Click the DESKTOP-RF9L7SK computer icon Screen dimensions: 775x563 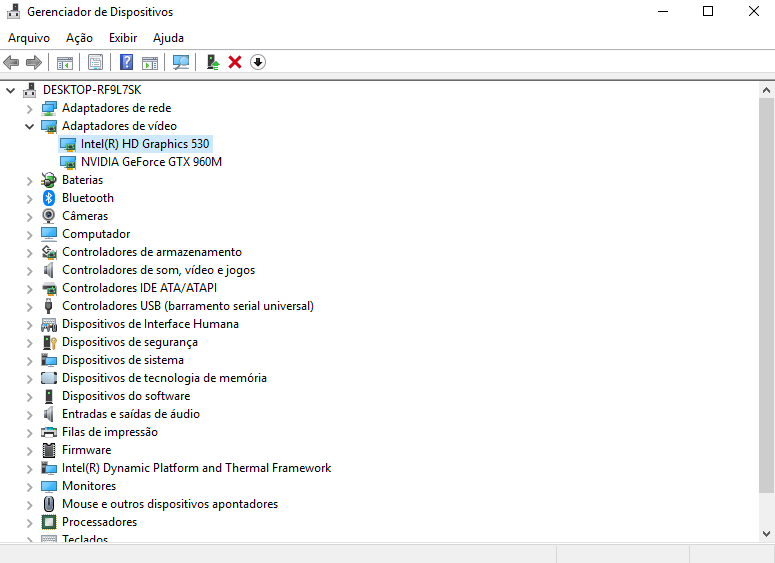coord(30,89)
